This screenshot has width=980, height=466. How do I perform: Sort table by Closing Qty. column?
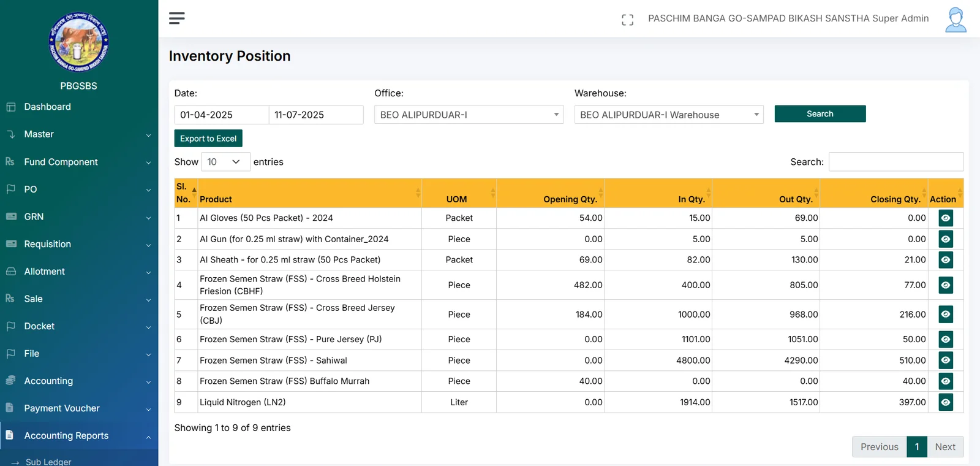[895, 199]
